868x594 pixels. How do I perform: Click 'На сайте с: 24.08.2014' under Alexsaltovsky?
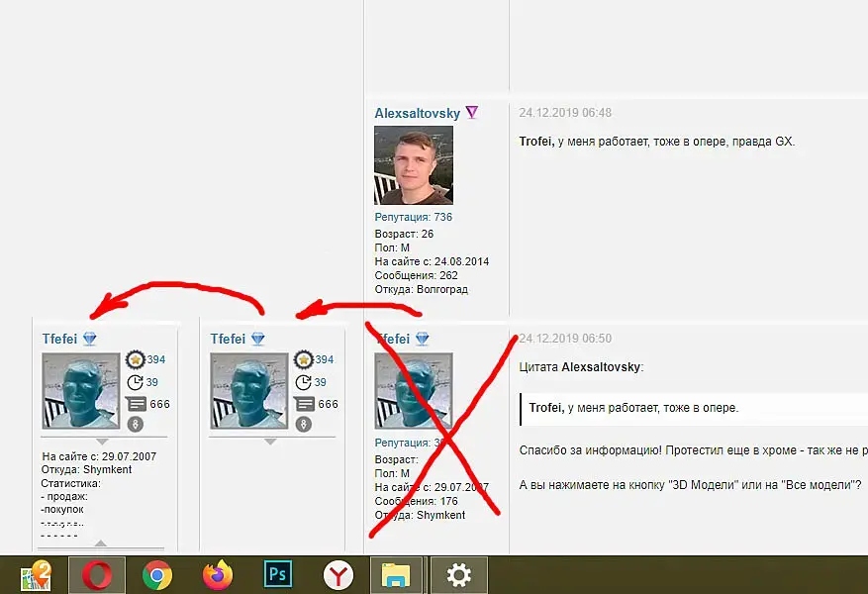point(432,261)
